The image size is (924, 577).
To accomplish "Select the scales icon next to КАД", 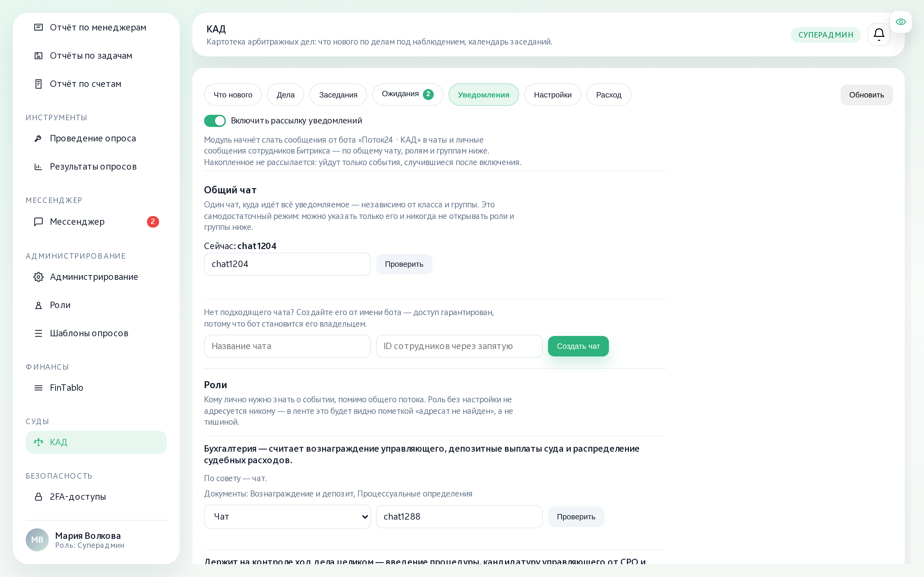I will pos(38,442).
